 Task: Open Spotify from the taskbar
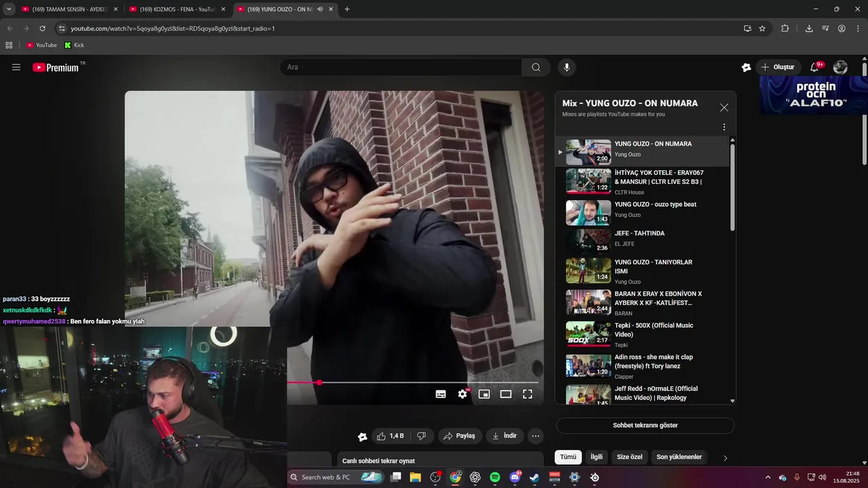495,477
